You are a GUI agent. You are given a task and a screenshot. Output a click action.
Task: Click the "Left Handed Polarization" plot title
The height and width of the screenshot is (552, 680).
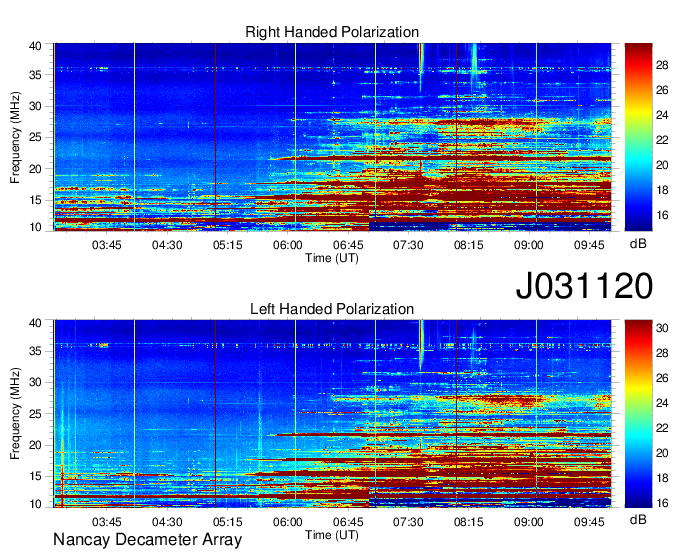click(332, 309)
